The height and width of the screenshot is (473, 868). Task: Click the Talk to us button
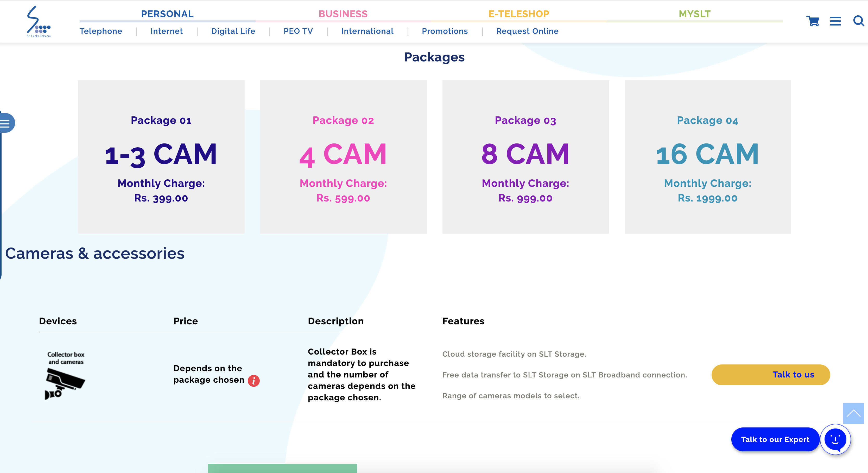[771, 375]
